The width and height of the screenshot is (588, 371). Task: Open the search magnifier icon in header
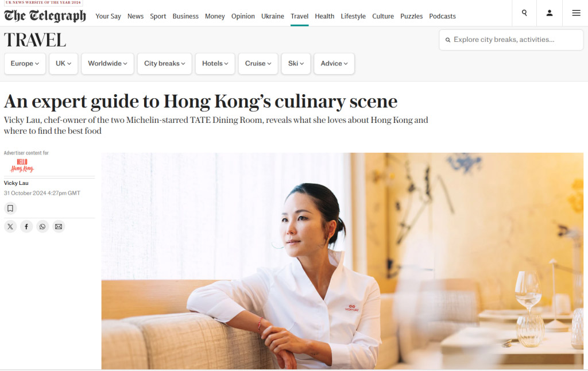(x=524, y=13)
